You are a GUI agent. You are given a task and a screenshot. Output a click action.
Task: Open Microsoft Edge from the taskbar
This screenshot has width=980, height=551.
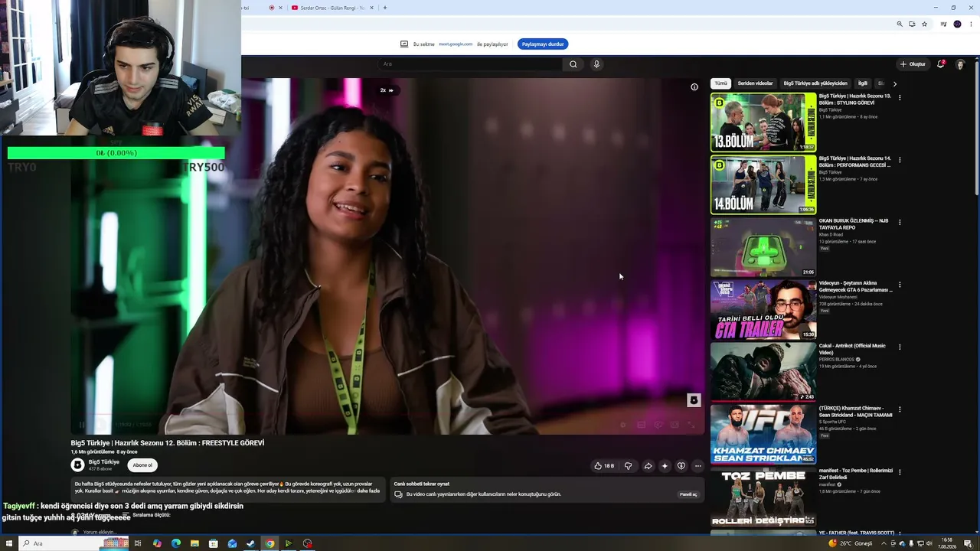coord(176,543)
